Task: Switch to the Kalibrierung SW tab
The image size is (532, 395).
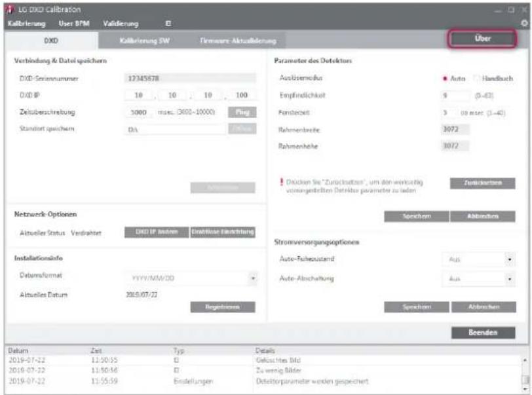Action: tap(145, 41)
